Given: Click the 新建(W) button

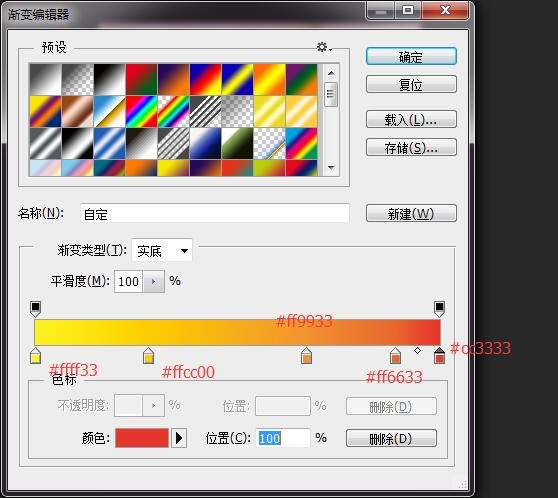Looking at the screenshot, I should (x=411, y=214).
